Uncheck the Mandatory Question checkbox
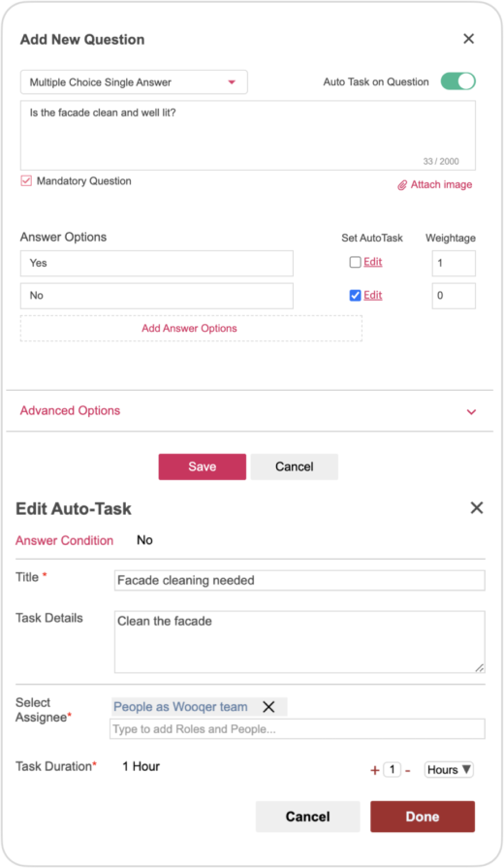Screen dimensions: 504x868 point(26,181)
